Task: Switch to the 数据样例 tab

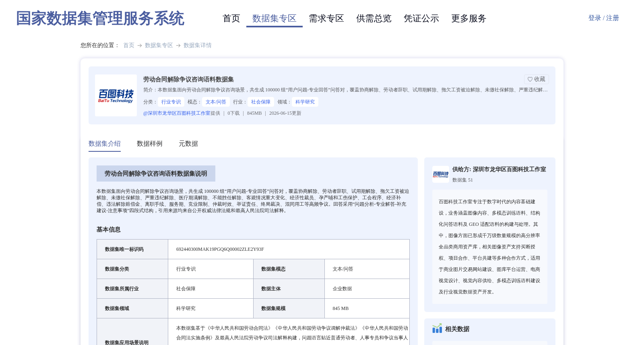Action: point(150,144)
